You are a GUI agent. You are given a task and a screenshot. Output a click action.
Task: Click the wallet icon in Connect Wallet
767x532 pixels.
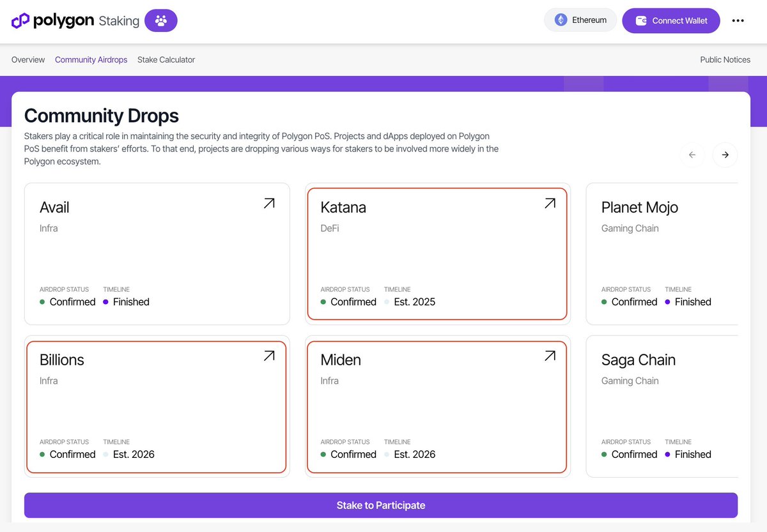point(641,20)
